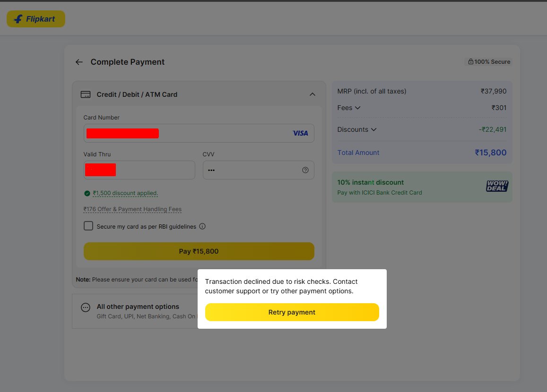Screen dimensions: 547x392
Task: Click the VISA card brand logo
Action: (300, 133)
